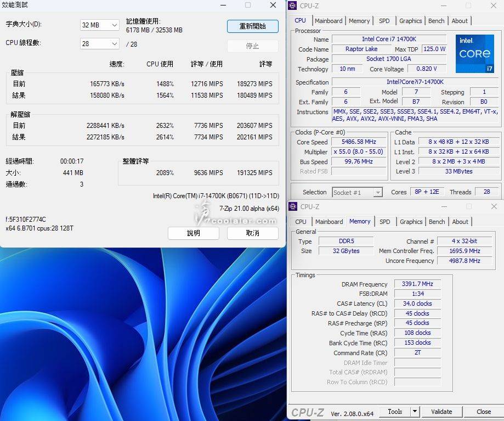Open the Mainboard tab in the CPU-Z window showing Timings
Image resolution: width=504 pixels, height=421 pixels.
(329, 222)
